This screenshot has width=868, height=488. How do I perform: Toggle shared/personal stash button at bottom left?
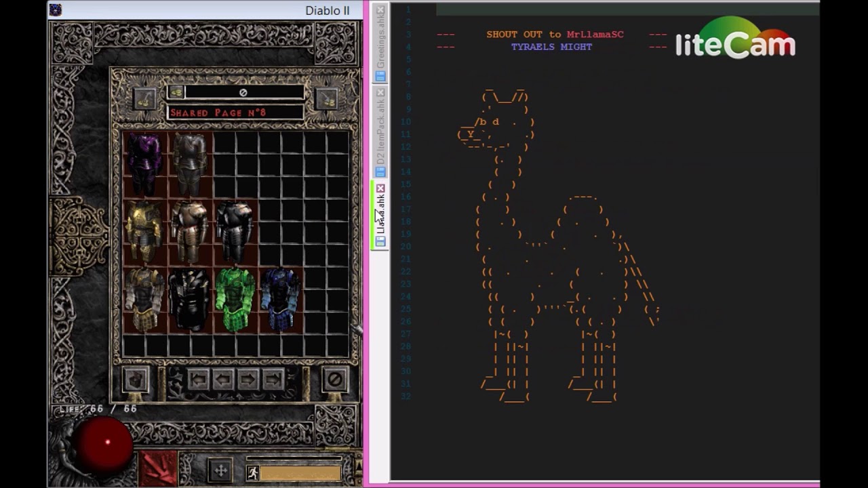135,380
